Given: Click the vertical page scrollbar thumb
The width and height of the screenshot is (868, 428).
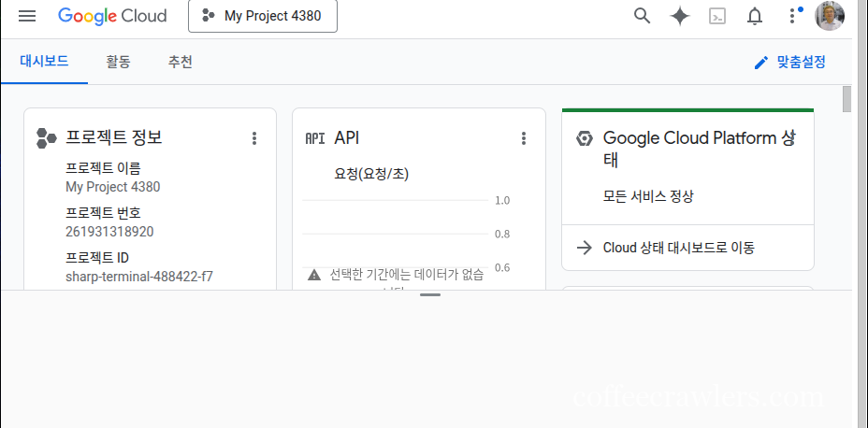Looking at the screenshot, I should [846, 98].
